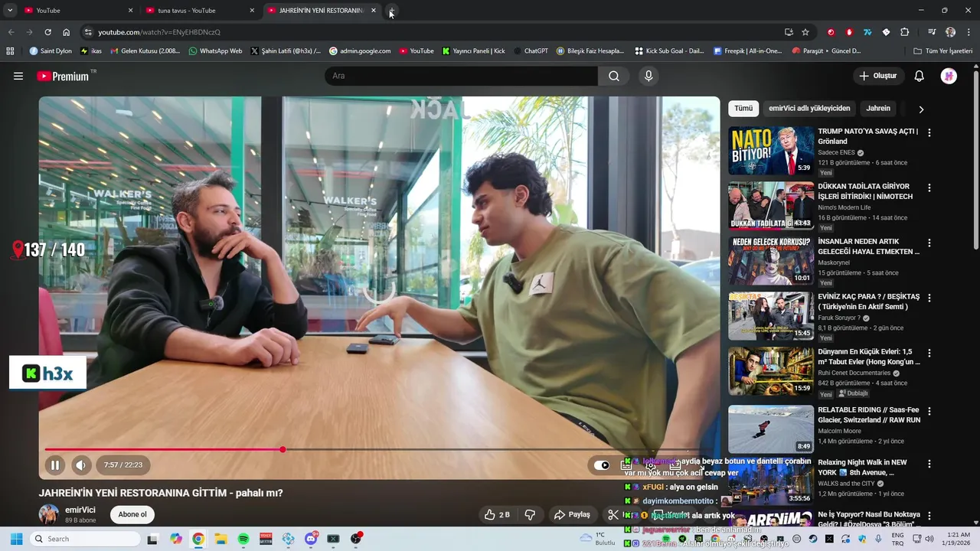Open options for DÜKKAN TADİLATA GİRİYOR video
Viewport: 980px width, 551px height.
[929, 187]
